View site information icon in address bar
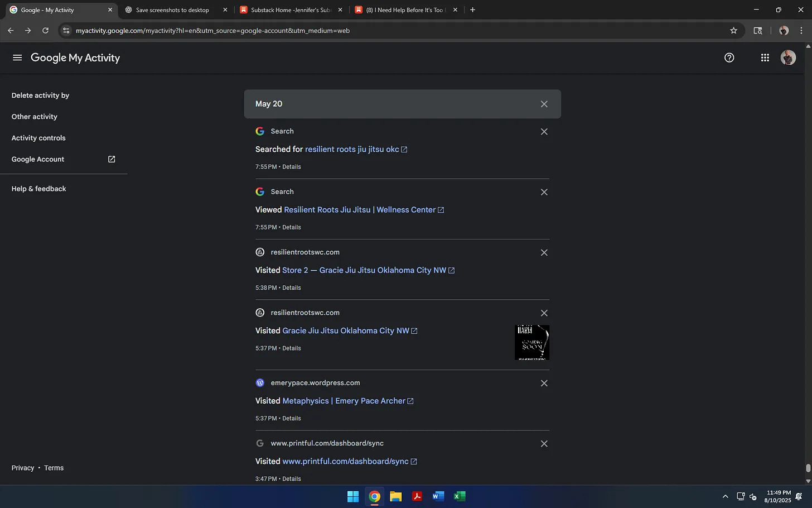The image size is (812, 508). (x=66, y=31)
